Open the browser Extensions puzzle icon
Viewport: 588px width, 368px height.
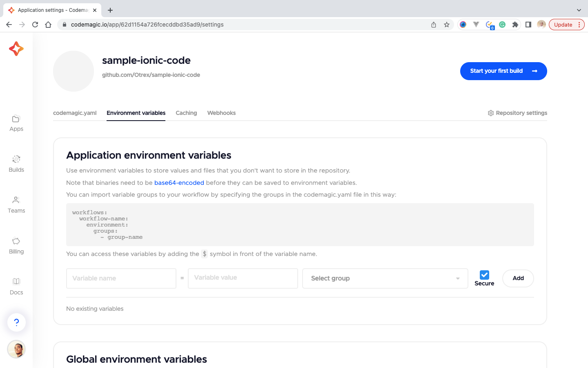tap(515, 25)
